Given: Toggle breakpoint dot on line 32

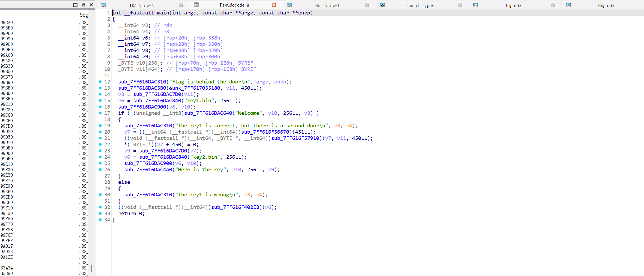Looking at the screenshot, I should click(100, 207).
